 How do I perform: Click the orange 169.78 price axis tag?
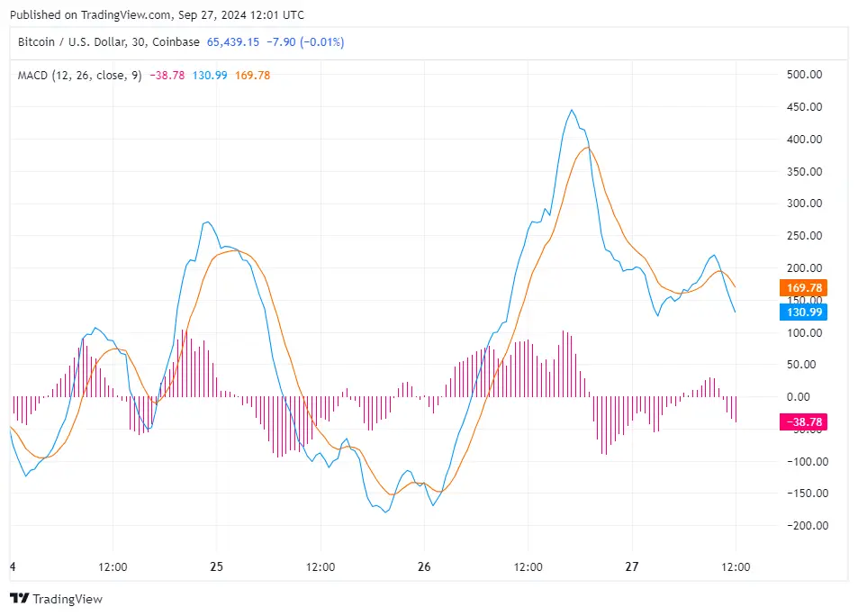coord(802,288)
